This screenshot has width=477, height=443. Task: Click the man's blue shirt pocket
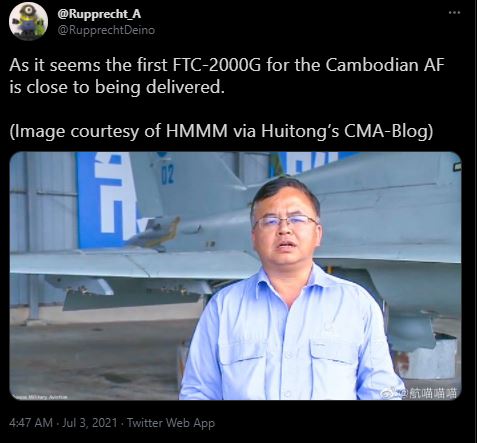pos(333,362)
